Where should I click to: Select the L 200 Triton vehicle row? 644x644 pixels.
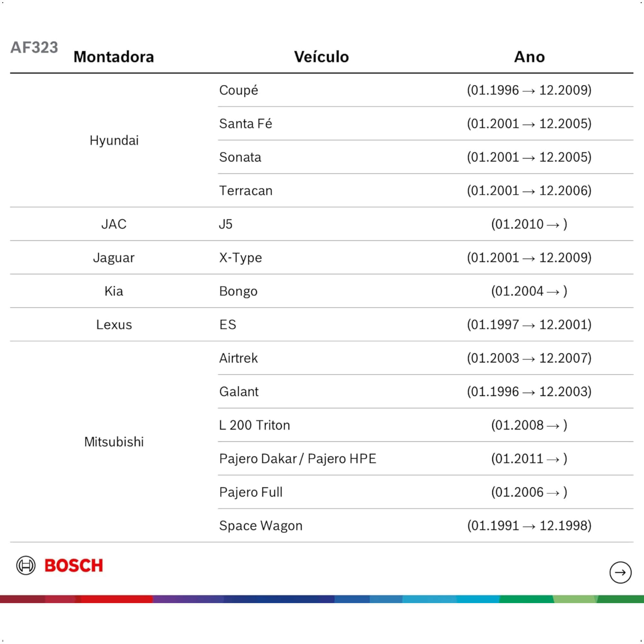click(425, 425)
